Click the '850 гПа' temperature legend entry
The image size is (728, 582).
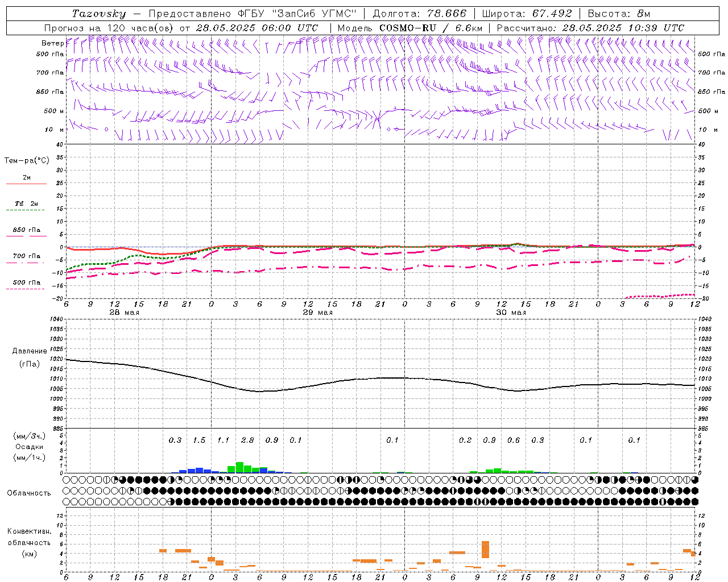click(x=26, y=230)
